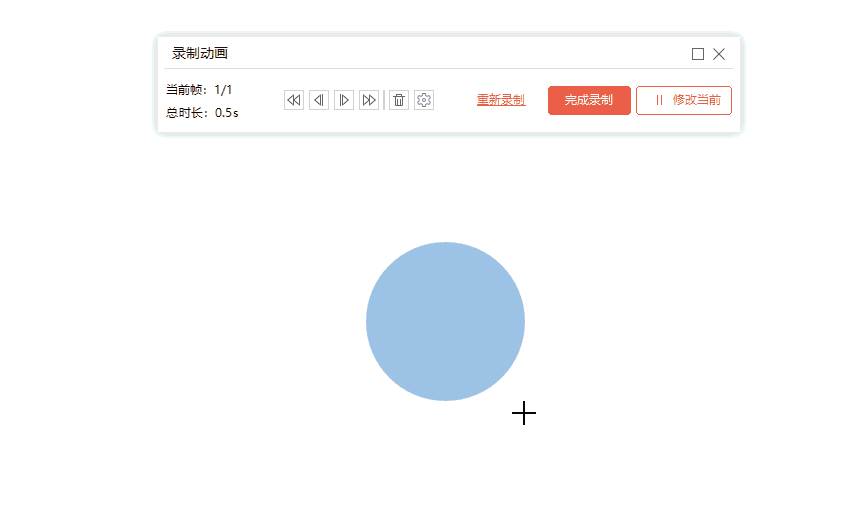
Task: Click the 当前帧: 1/1 label
Action: 199,90
